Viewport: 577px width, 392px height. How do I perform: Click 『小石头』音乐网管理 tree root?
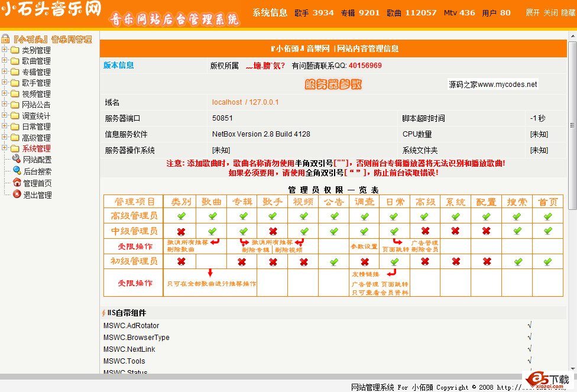[52, 40]
